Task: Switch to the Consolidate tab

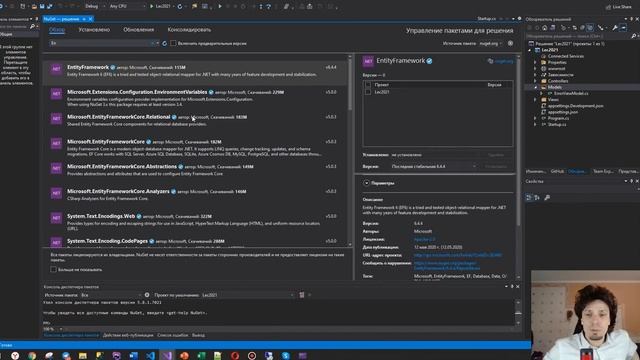Action: coord(189,30)
